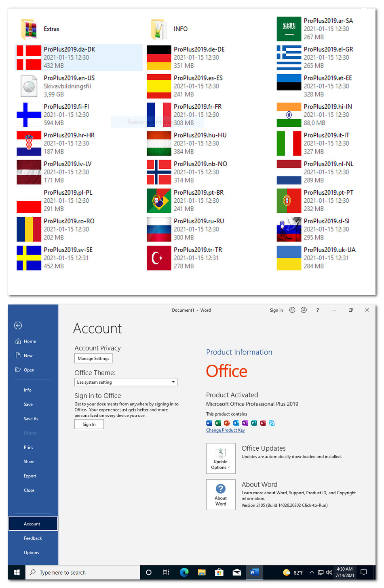Click the Change Product Key link
Screen dimensions: 384x588
[226, 430]
